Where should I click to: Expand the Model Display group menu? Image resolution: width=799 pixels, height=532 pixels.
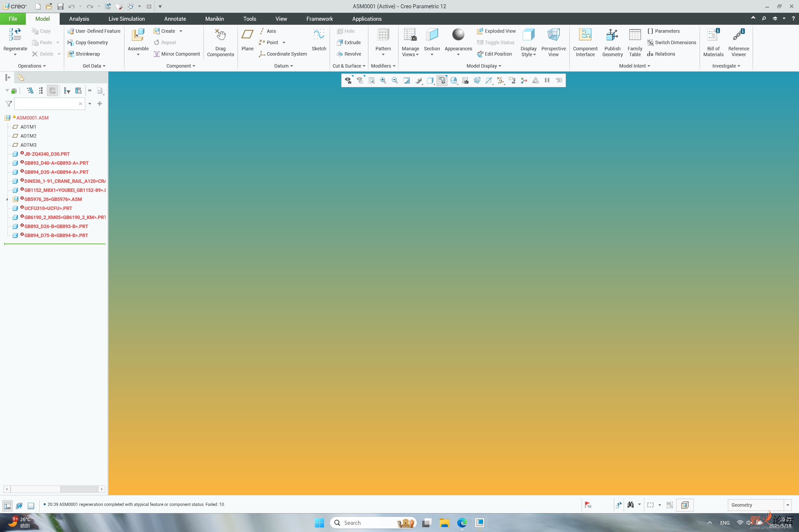click(x=484, y=66)
